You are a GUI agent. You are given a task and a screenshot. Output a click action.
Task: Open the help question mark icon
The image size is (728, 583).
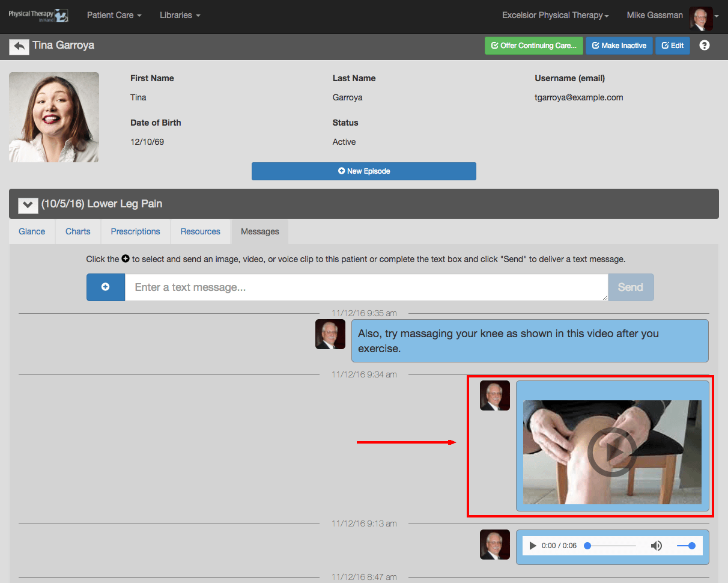point(705,45)
